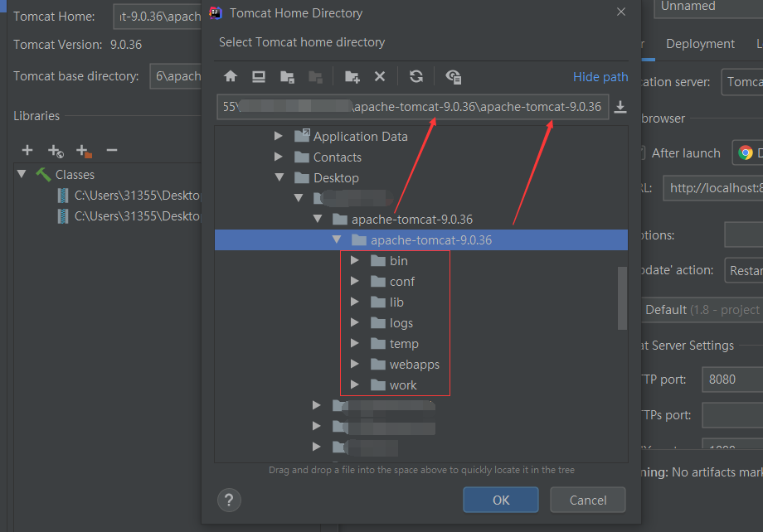Select the conf folder
The width and height of the screenshot is (763, 532).
pos(402,282)
